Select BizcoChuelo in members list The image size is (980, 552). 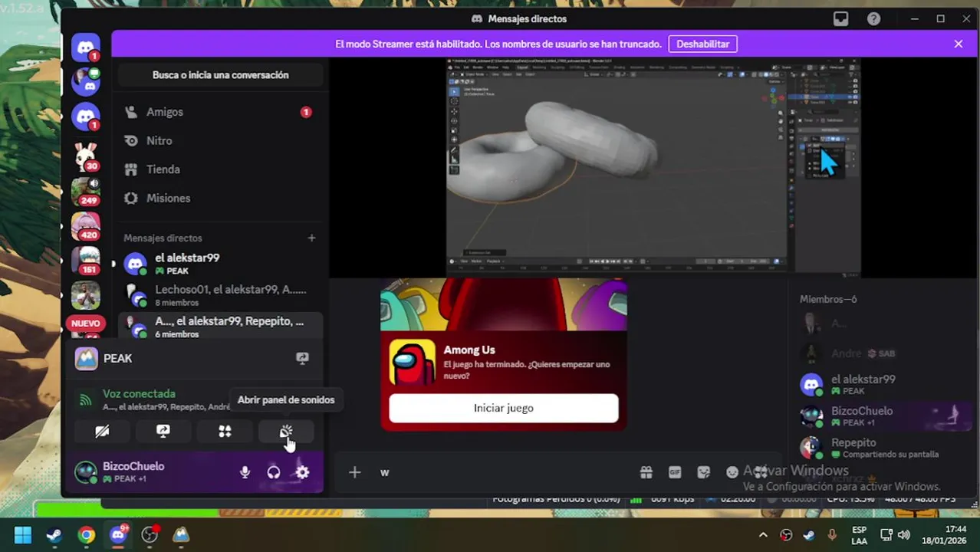click(883, 416)
